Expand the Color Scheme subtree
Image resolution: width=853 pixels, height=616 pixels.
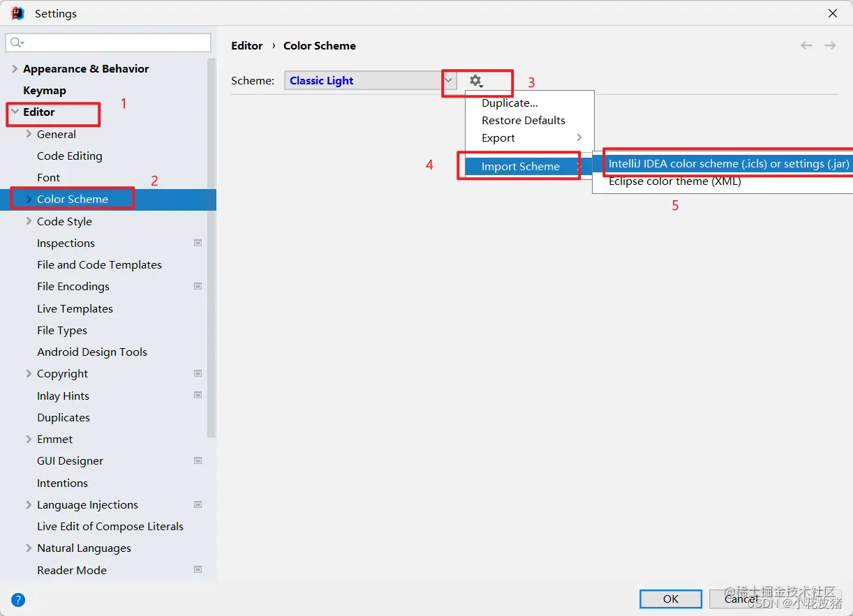coord(29,199)
